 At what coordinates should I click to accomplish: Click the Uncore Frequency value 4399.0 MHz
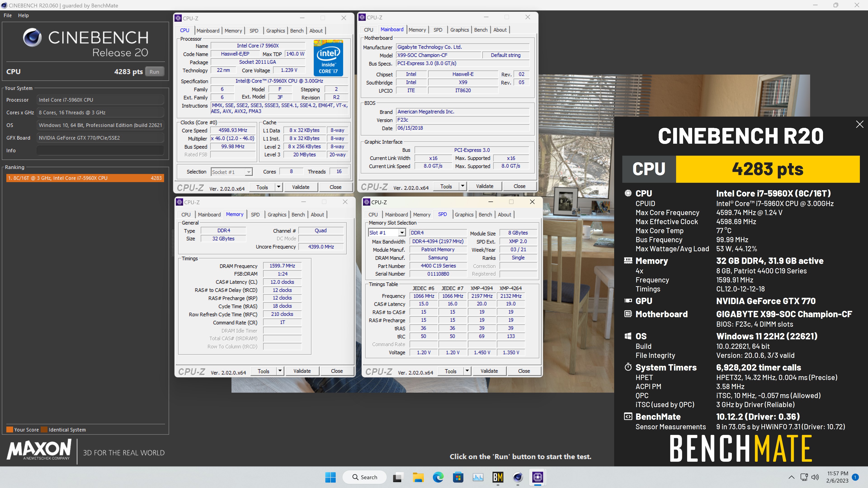(321, 247)
